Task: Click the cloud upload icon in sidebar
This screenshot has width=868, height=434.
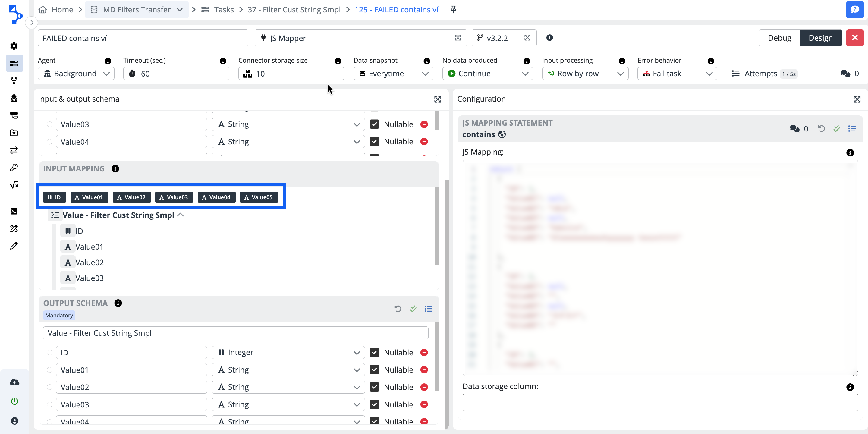Action: 14,382
